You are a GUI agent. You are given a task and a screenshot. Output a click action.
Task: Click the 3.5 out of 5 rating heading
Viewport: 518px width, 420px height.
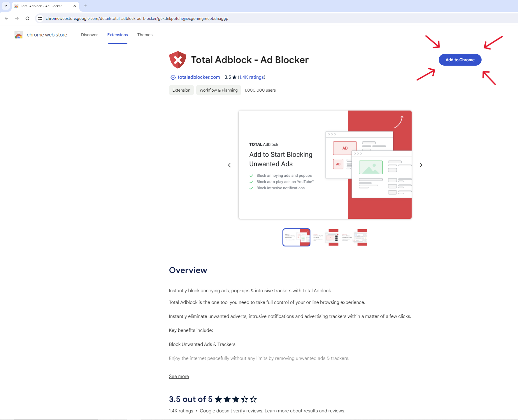coord(191,399)
